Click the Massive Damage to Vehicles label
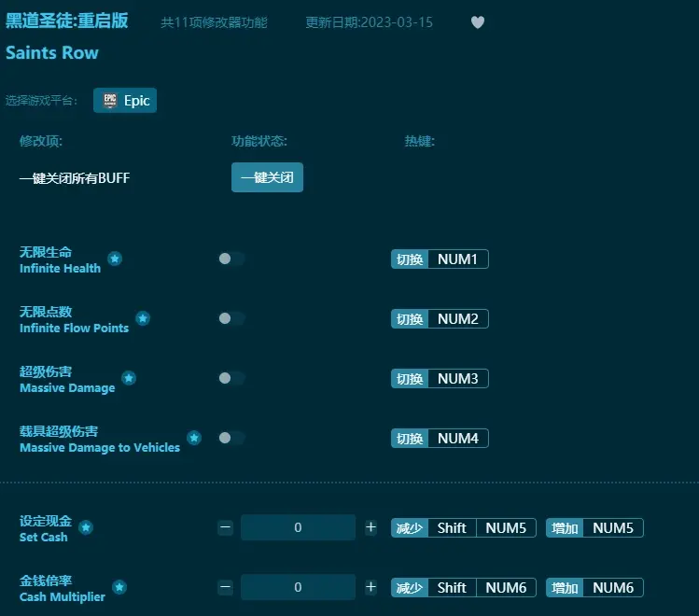 click(100, 447)
